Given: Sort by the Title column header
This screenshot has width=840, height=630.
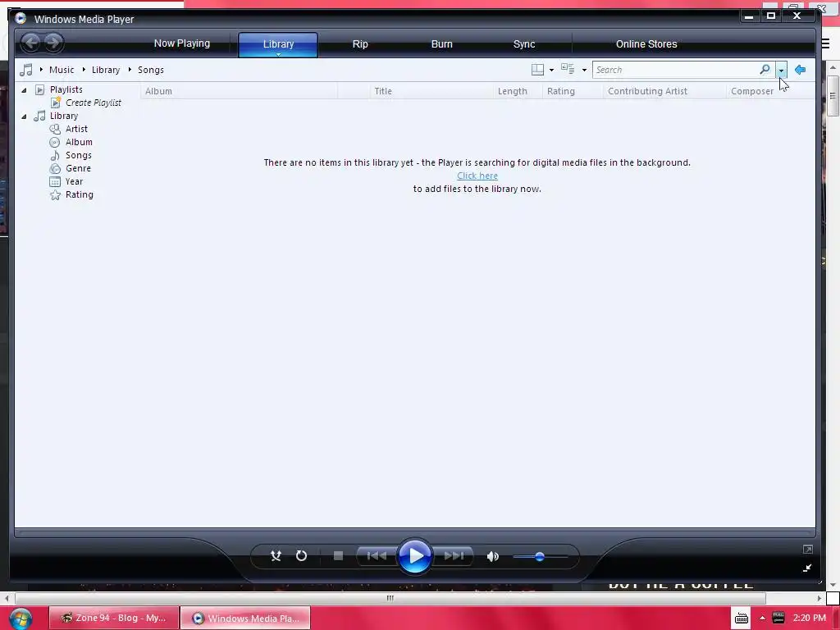Looking at the screenshot, I should tap(431, 91).
